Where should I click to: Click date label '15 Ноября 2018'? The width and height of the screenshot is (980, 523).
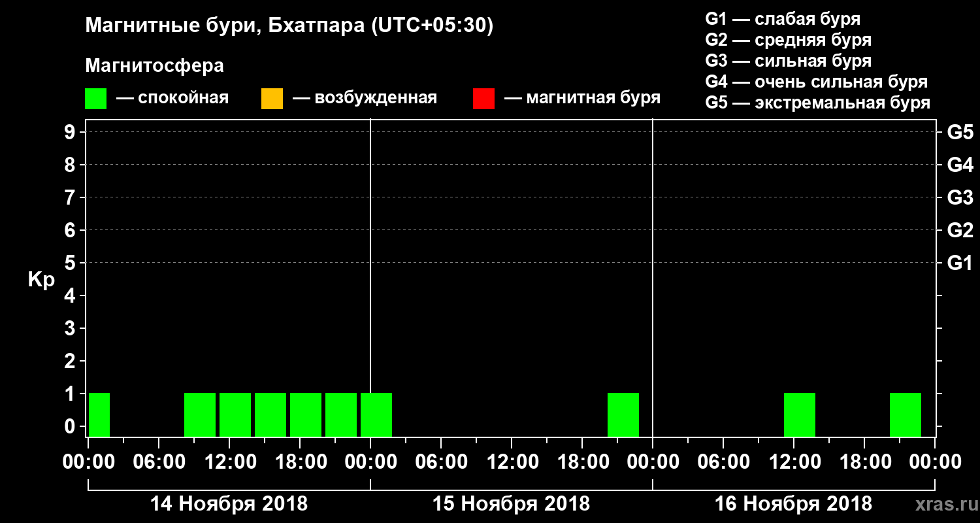[x=511, y=504]
